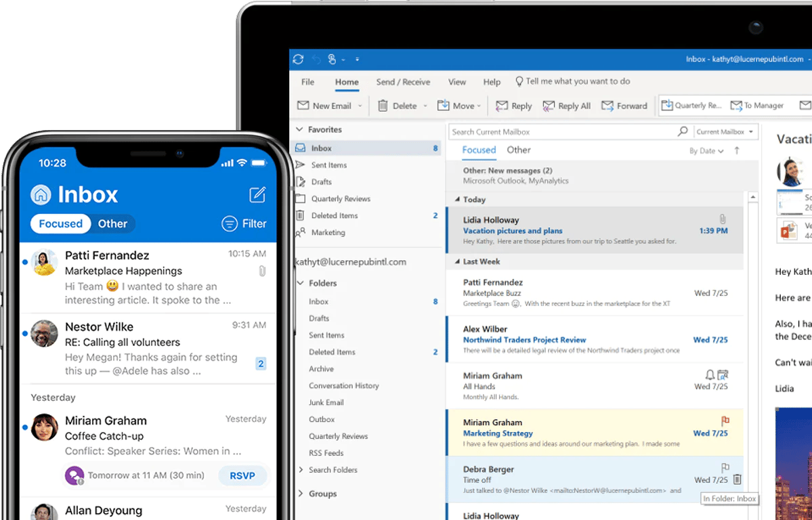
Task: Click the search magnifier icon
Action: 683,131
